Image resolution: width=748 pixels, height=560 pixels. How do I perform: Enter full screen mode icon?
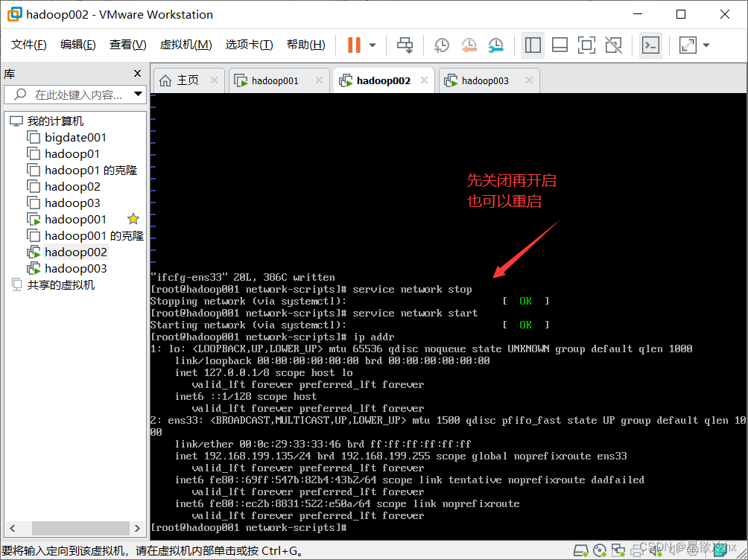point(586,45)
